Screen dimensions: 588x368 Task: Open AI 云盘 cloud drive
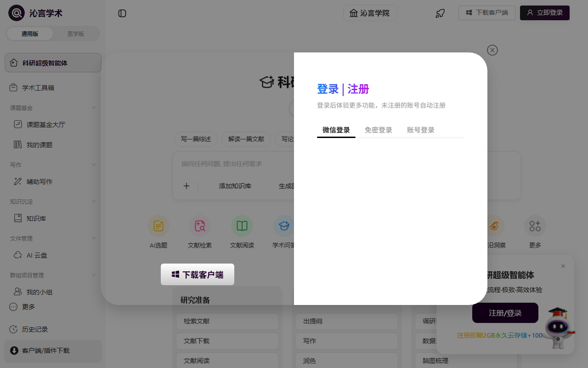coord(53,255)
